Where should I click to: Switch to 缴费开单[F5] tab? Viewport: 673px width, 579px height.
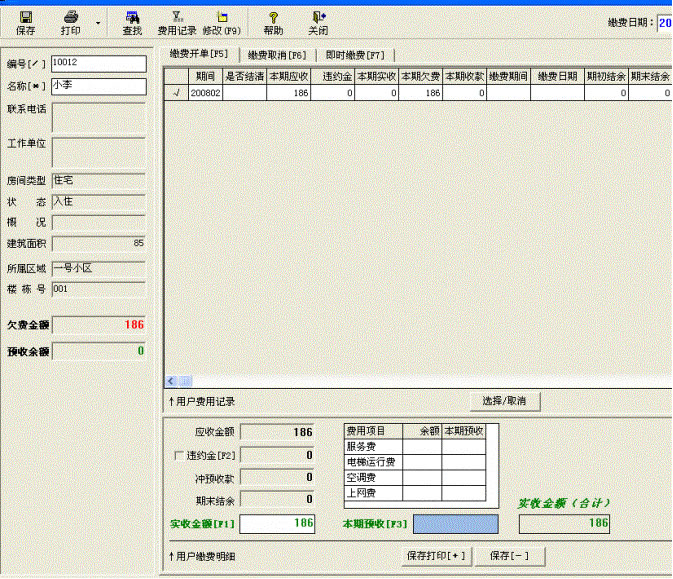coord(199,54)
